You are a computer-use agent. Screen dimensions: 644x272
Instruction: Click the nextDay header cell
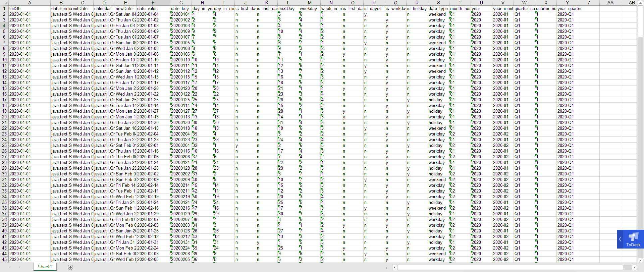288,8
